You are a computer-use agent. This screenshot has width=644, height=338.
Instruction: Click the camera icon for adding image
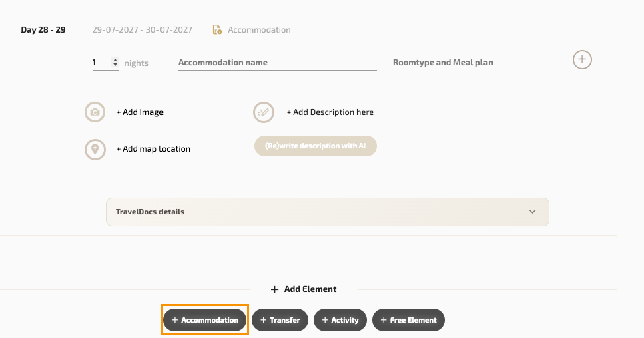[x=95, y=112]
